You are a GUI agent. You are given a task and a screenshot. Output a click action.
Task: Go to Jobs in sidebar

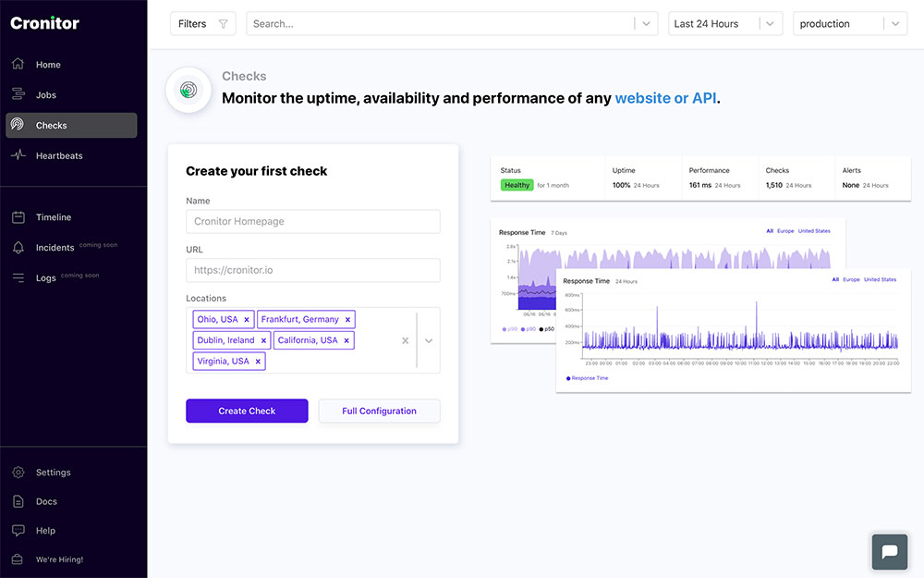(x=46, y=95)
